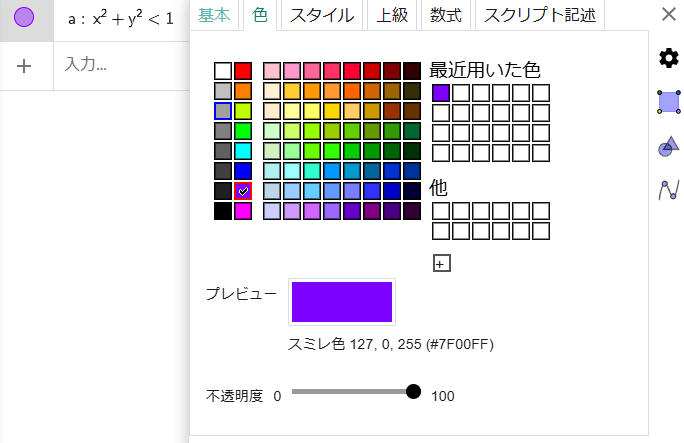Open the スクリプト記述 tab
This screenshot has height=443, width=684.
tap(540, 15)
